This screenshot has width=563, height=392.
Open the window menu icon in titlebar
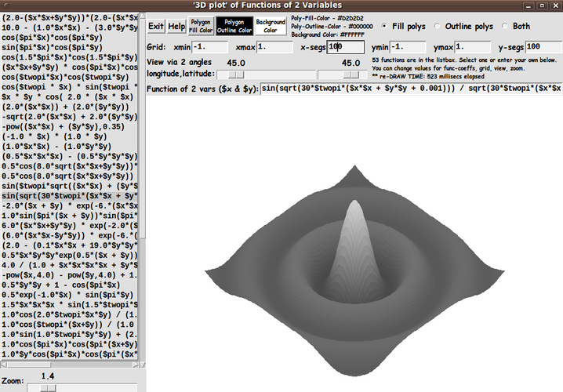click(x=6, y=5)
